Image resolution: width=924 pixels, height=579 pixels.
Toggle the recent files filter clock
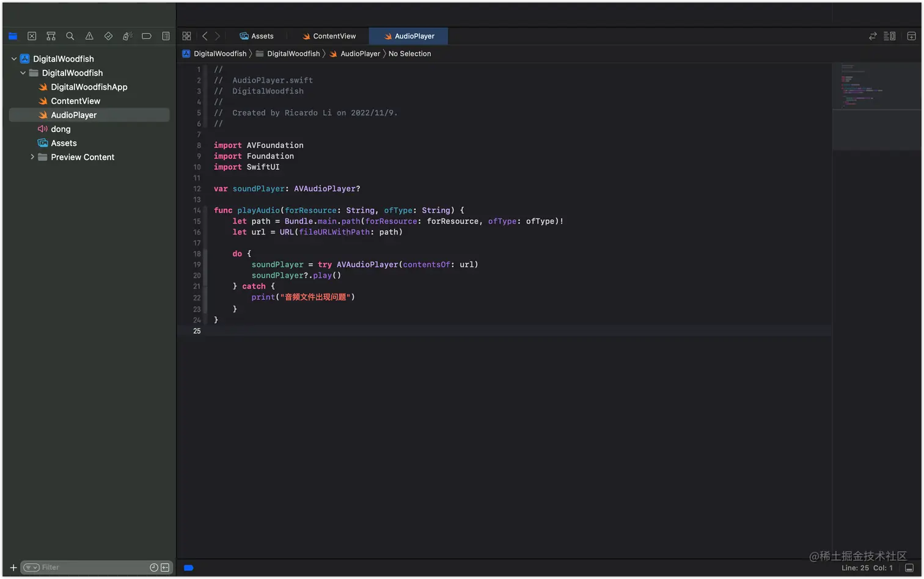point(154,567)
